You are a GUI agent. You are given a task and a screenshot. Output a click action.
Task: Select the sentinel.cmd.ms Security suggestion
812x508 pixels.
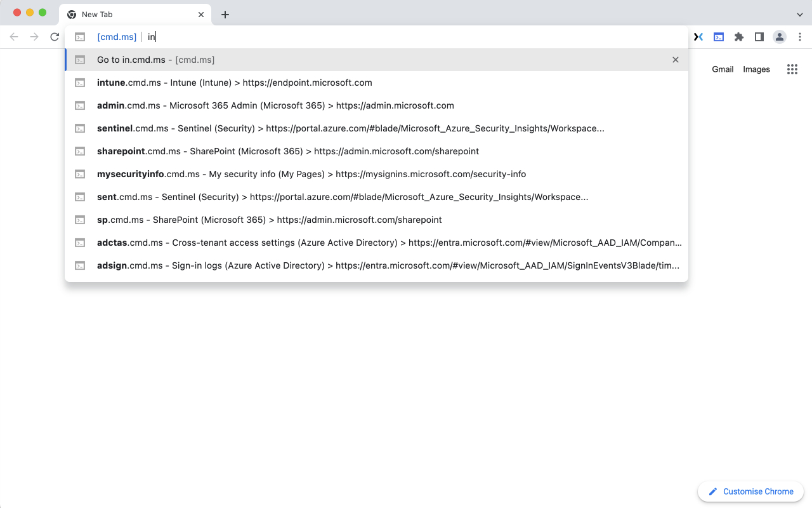[349, 128]
